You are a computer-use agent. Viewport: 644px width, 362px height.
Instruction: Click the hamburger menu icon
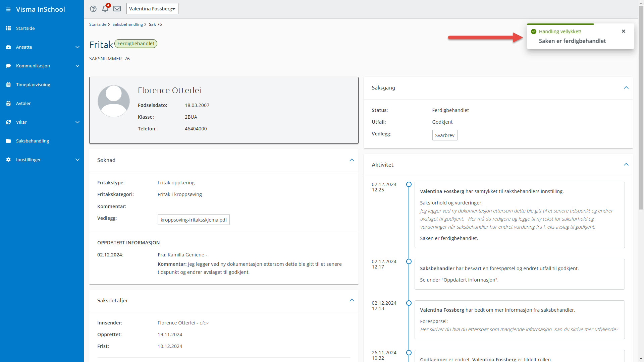tap(8, 9)
